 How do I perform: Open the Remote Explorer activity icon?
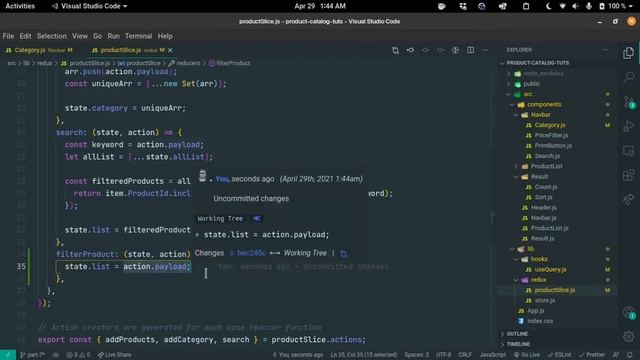(629, 151)
